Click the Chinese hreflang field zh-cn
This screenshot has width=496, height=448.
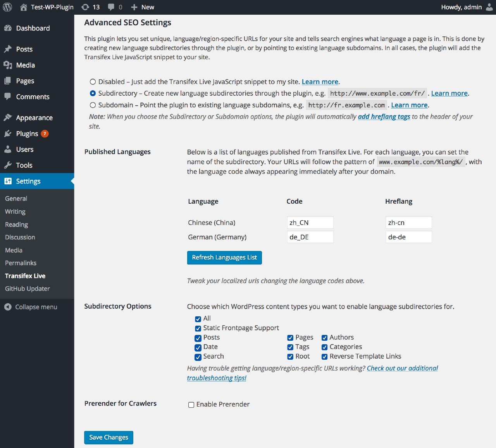[409, 223]
